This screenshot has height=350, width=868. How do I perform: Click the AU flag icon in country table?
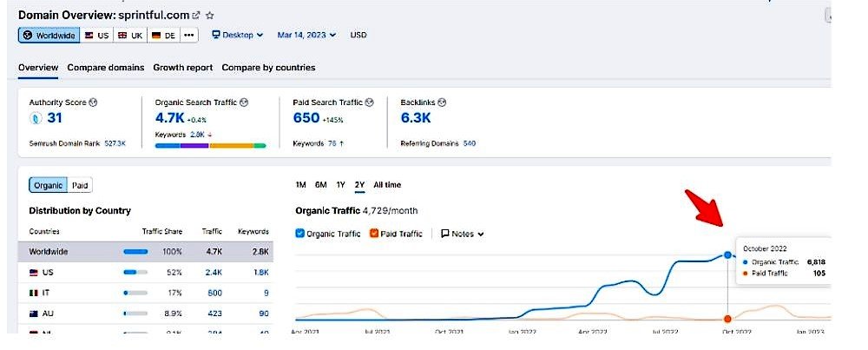tap(34, 314)
